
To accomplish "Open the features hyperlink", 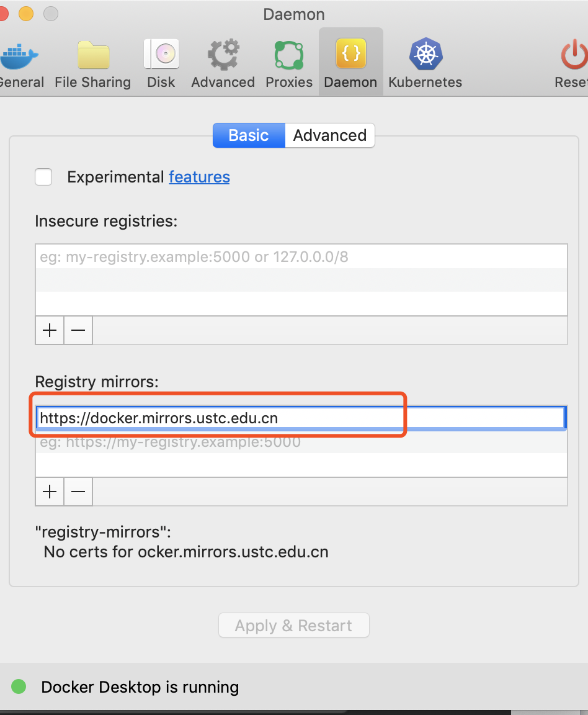I will pos(199,177).
